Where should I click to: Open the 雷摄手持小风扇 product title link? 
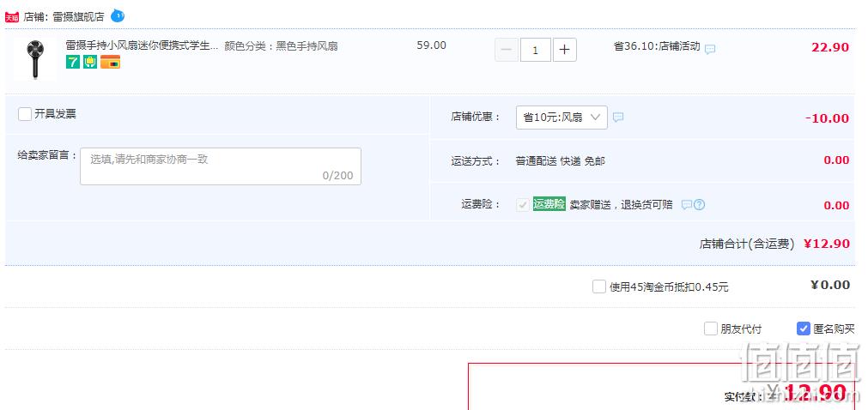click(142, 45)
